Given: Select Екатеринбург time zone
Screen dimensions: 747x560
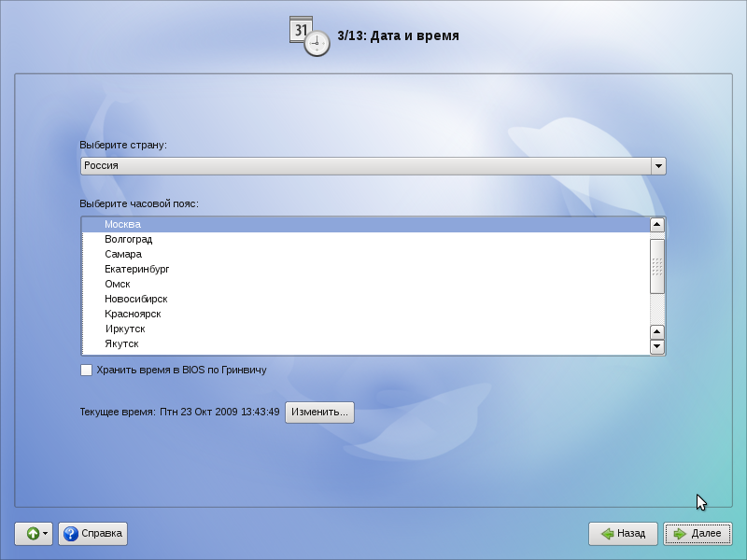Looking at the screenshot, I should (136, 269).
